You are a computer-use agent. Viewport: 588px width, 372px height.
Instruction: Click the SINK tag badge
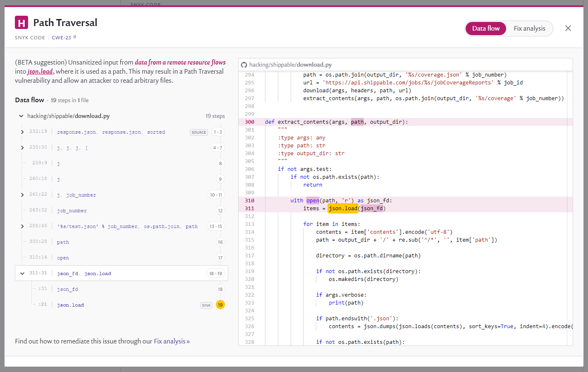click(206, 305)
